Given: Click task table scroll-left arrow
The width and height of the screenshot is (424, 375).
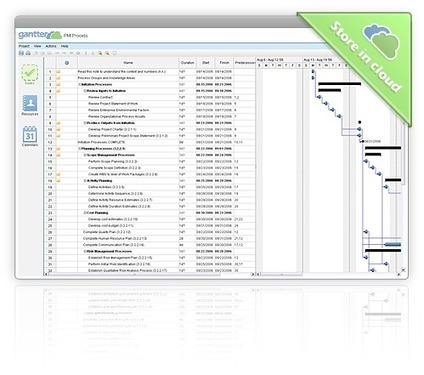Looking at the screenshot, I should pos(46,274).
